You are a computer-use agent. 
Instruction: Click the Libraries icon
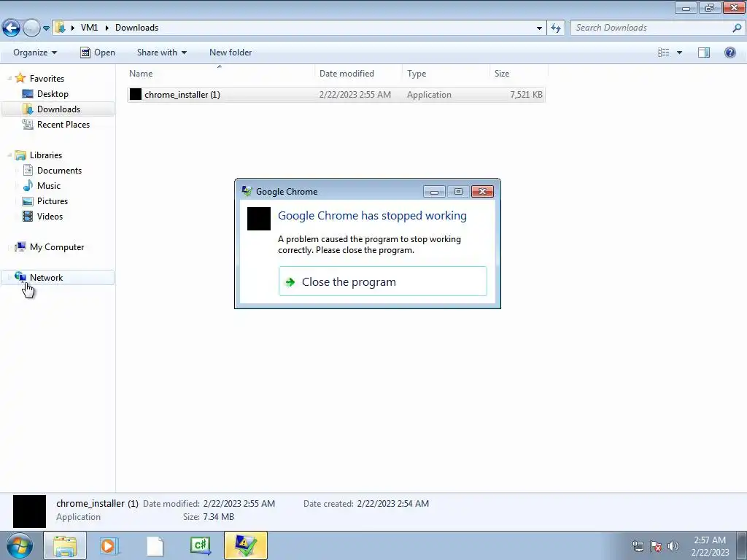(20, 155)
